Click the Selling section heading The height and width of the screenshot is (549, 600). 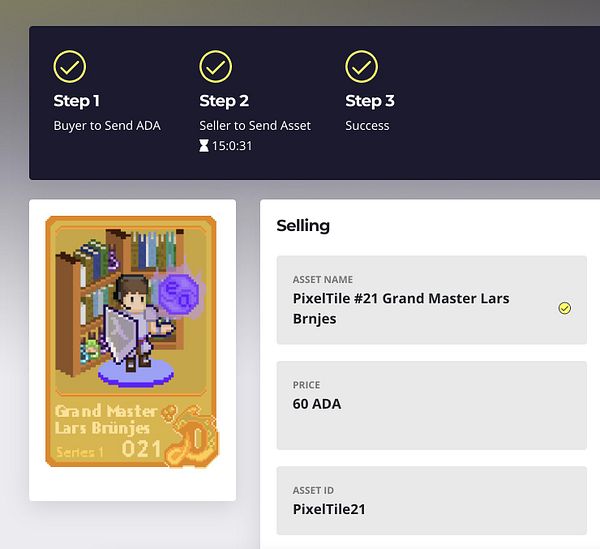pyautogui.click(x=303, y=226)
